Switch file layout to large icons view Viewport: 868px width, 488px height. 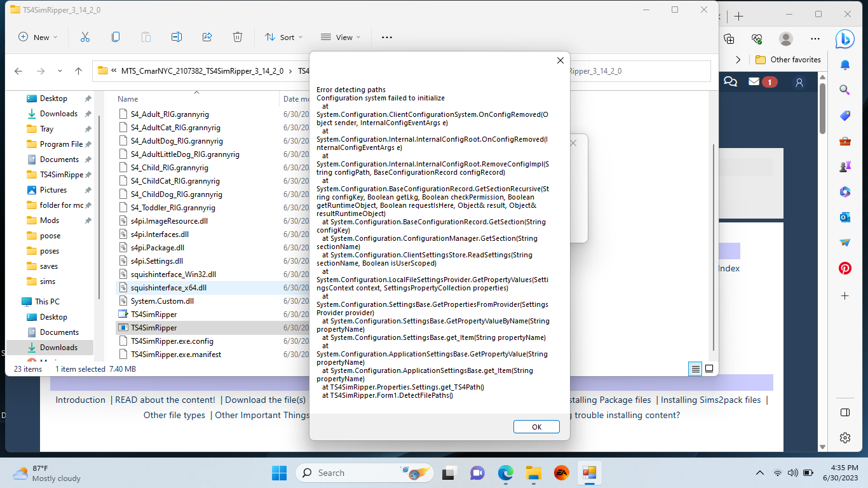click(x=709, y=369)
